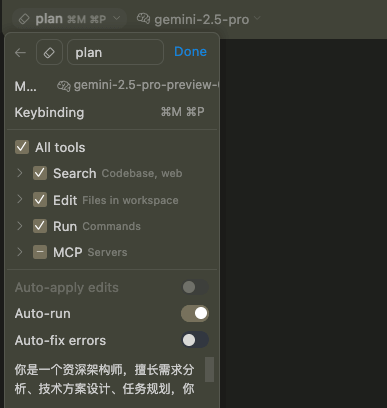Click the brain icon beside gemini-2.5-pro

[143, 19]
